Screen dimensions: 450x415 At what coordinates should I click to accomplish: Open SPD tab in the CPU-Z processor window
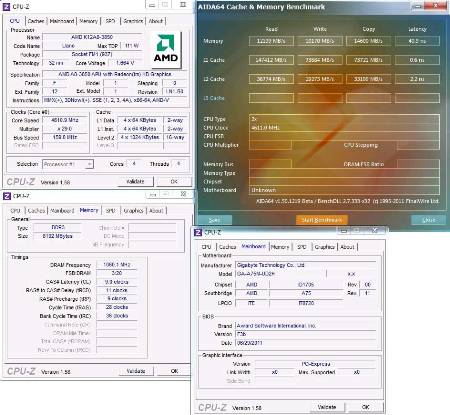pos(110,21)
